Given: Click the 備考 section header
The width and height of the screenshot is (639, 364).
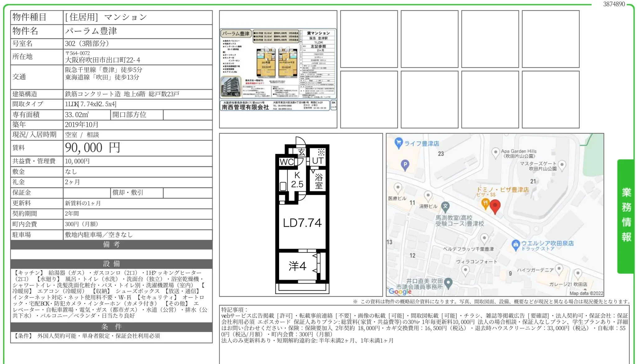Looking at the screenshot, I should click(111, 244).
